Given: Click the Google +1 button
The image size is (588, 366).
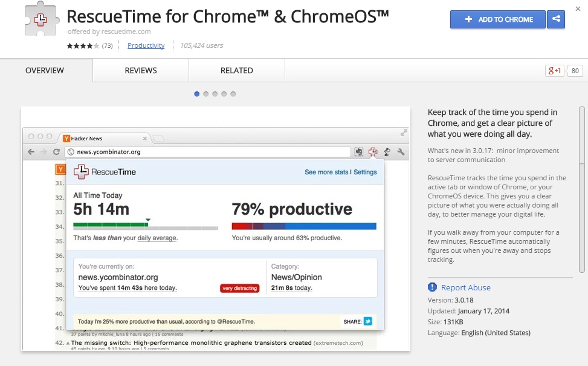Looking at the screenshot, I should tap(555, 71).
